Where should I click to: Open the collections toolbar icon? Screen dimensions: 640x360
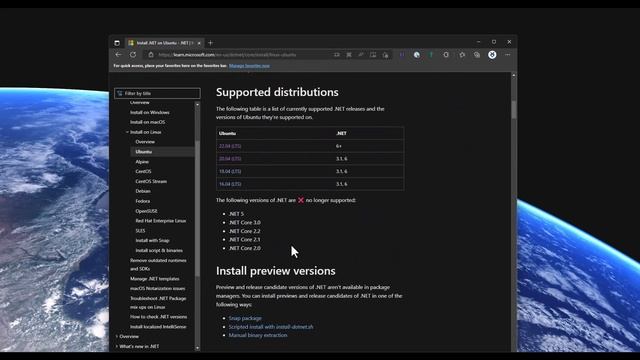[x=477, y=55]
